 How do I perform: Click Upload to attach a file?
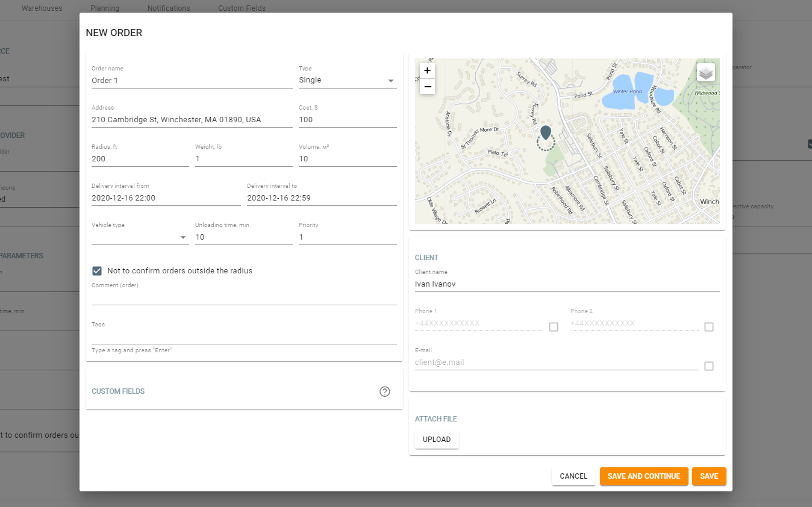pyautogui.click(x=437, y=440)
